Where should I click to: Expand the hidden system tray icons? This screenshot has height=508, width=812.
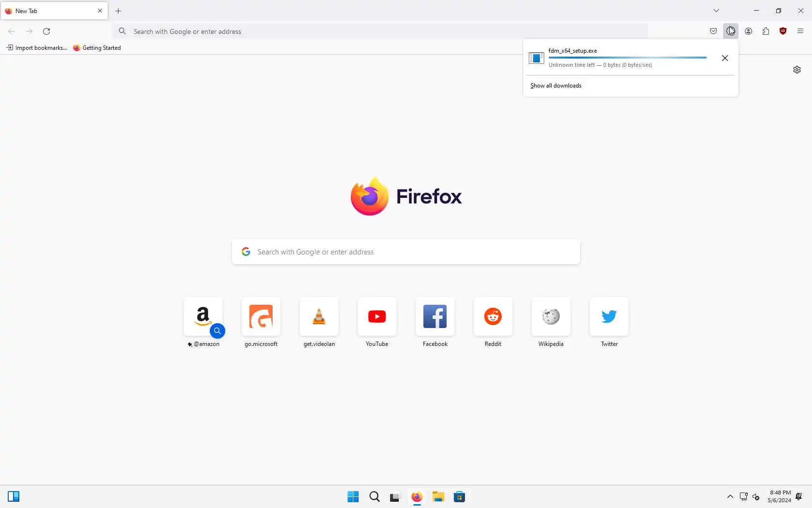(x=730, y=497)
